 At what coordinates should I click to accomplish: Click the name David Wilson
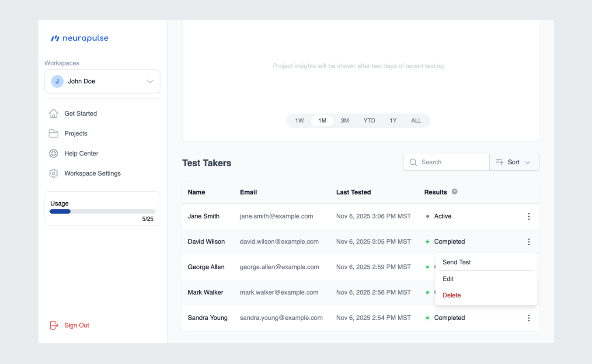click(x=206, y=242)
